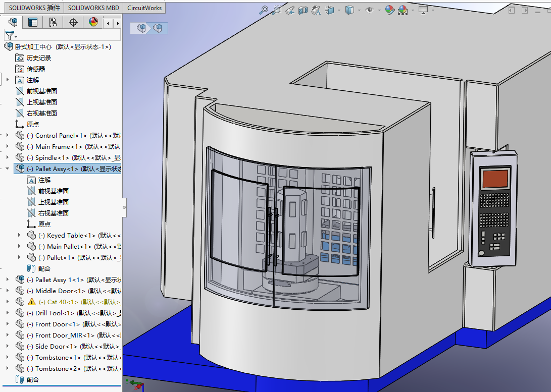Collapse the Pallet Assy<1> tree node
This screenshot has width=551, height=392.
(7, 169)
